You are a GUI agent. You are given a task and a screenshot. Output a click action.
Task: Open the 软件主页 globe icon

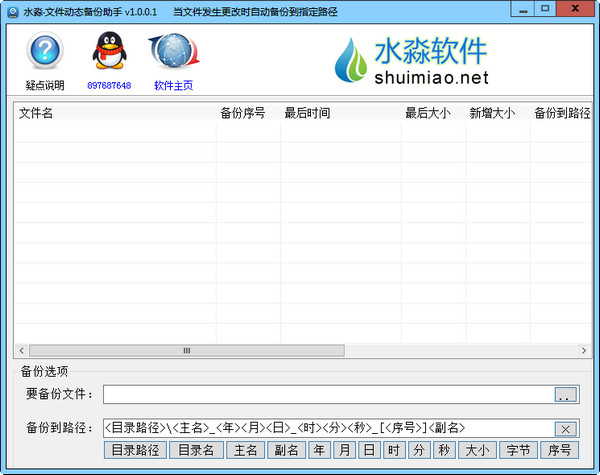coord(174,51)
